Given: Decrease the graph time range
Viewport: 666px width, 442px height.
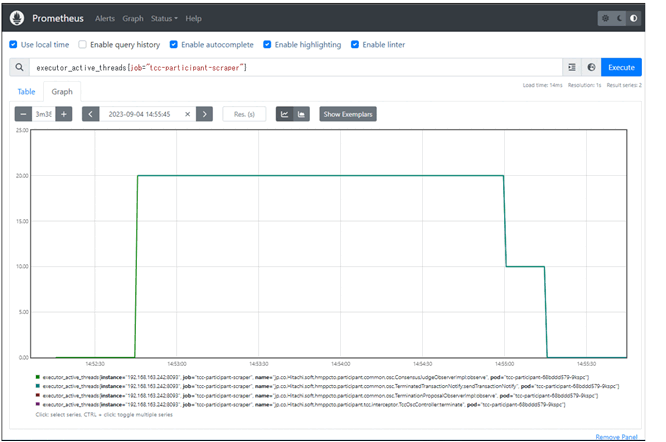Looking at the screenshot, I should coord(24,114).
